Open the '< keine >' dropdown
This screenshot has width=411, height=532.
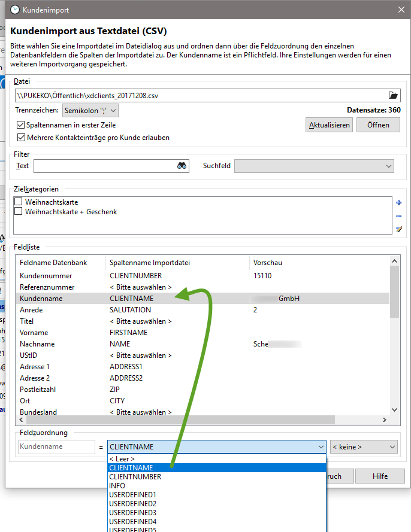pos(364,447)
